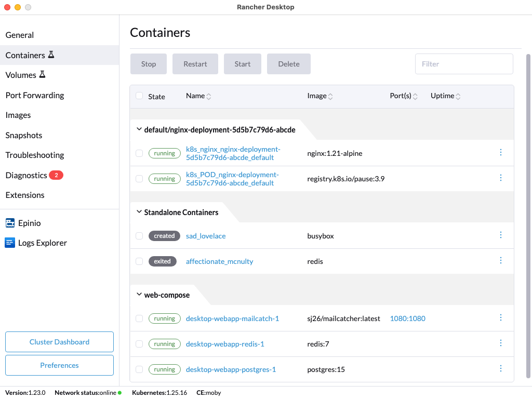The height and width of the screenshot is (399, 532).
Task: Collapse the web-compose group chevron
Action: [139, 294]
